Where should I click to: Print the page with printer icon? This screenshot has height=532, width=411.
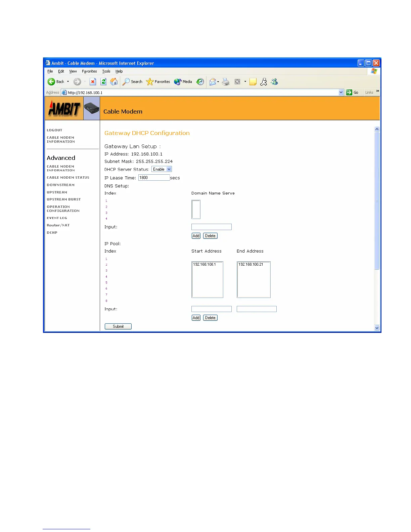226,82
